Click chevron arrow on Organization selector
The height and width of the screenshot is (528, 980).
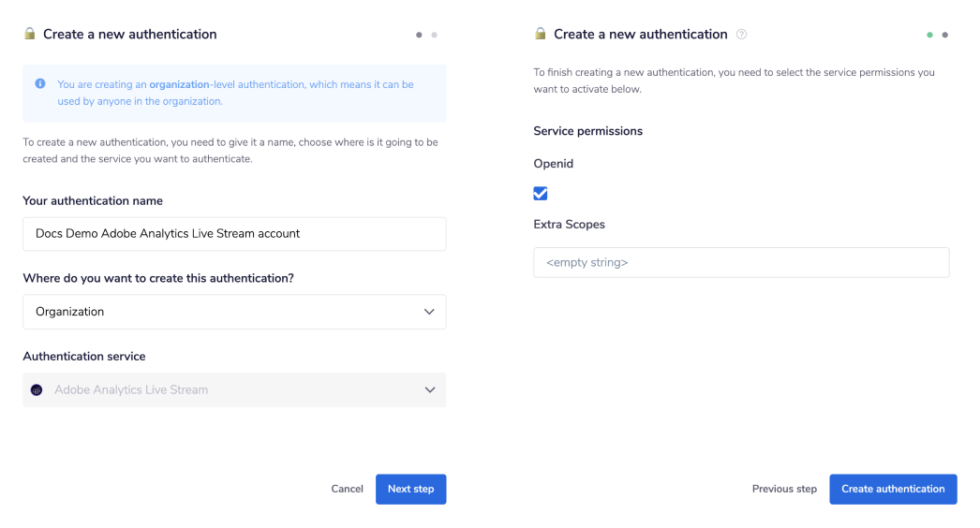[429, 312]
